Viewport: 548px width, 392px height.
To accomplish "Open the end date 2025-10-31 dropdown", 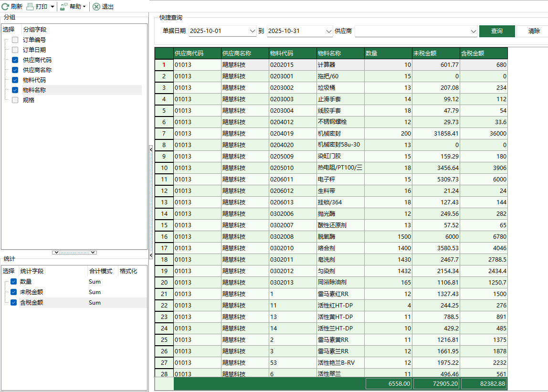I will (328, 31).
